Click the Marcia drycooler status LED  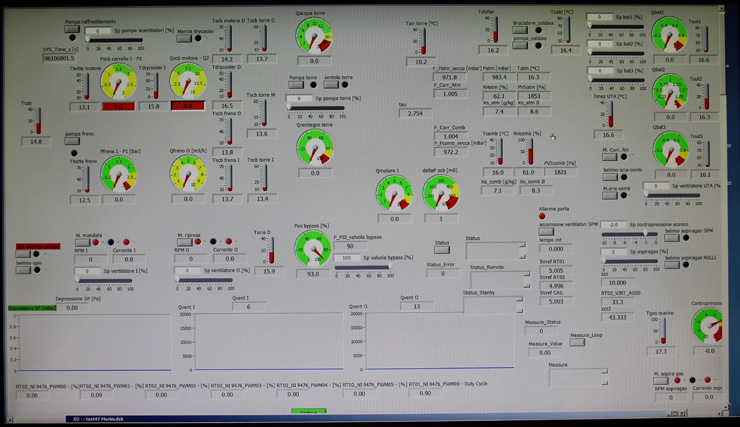198,38
